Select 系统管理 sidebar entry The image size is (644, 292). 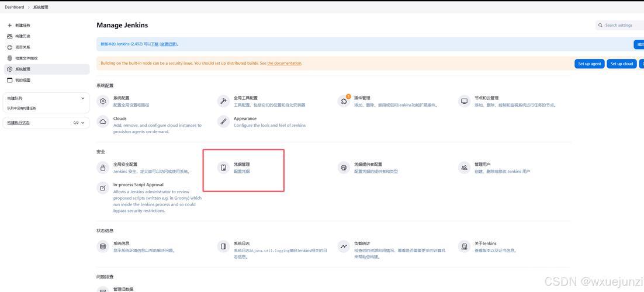point(46,69)
